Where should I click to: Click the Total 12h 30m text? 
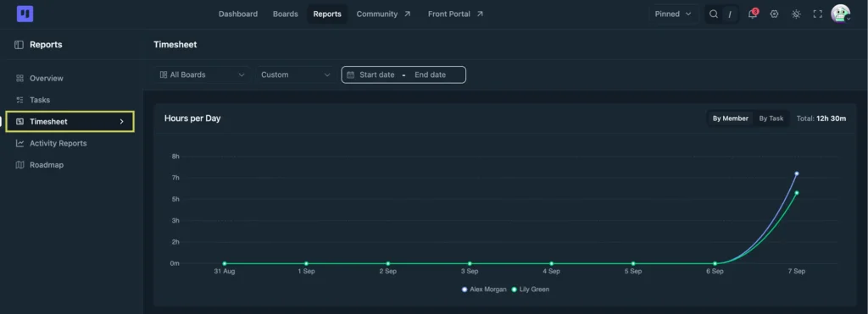click(821, 118)
